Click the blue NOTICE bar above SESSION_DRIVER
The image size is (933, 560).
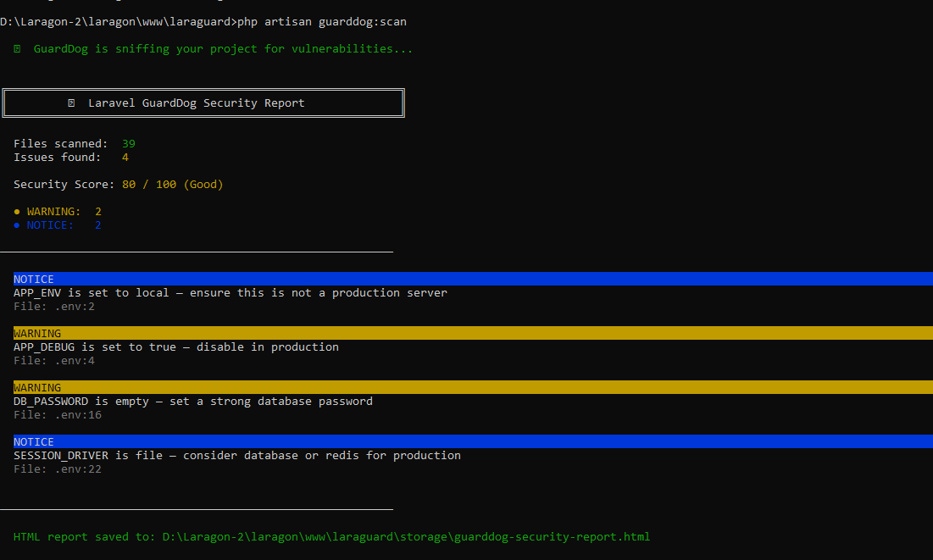coord(466,442)
